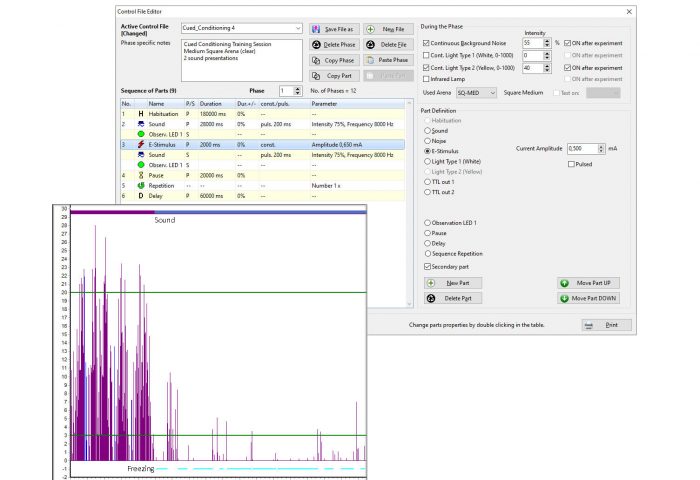Increase the Phase number with the spinner
700x480 pixels.
[297, 88]
